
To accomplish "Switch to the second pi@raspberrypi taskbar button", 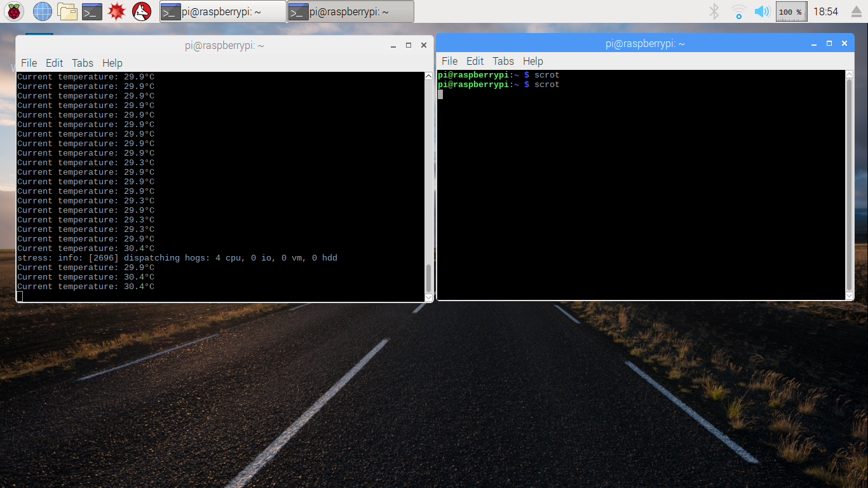I will click(350, 11).
